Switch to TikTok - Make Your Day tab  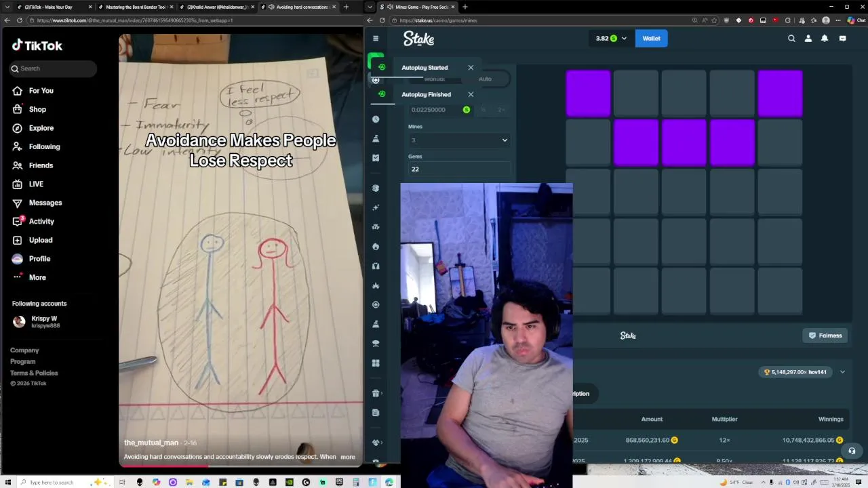[53, 7]
